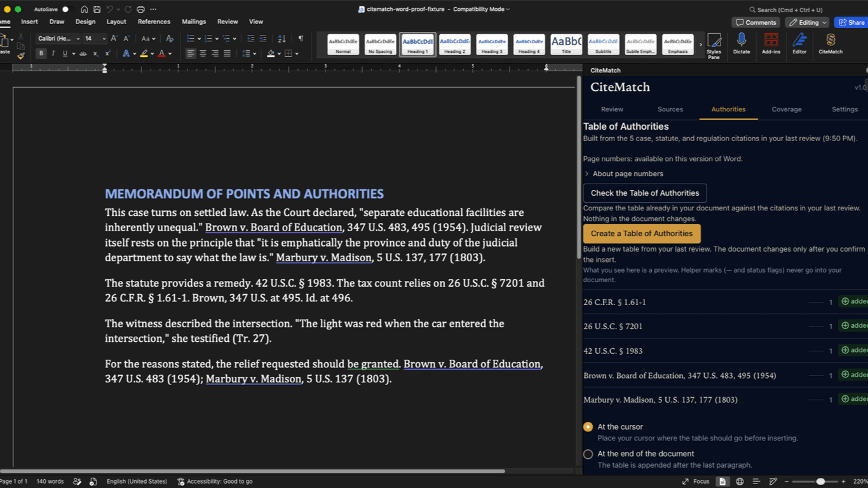Expand the styles gallery arrow
The width and height of the screenshot is (868, 488).
pos(701,44)
